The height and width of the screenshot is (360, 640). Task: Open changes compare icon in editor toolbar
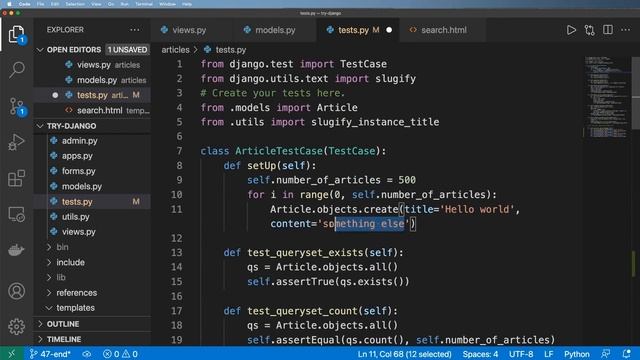[x=589, y=30]
